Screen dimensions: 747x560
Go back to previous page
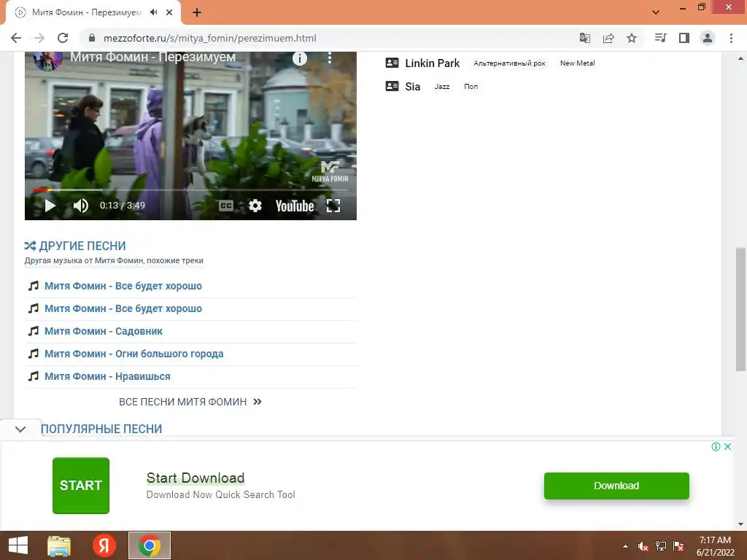pyautogui.click(x=16, y=38)
